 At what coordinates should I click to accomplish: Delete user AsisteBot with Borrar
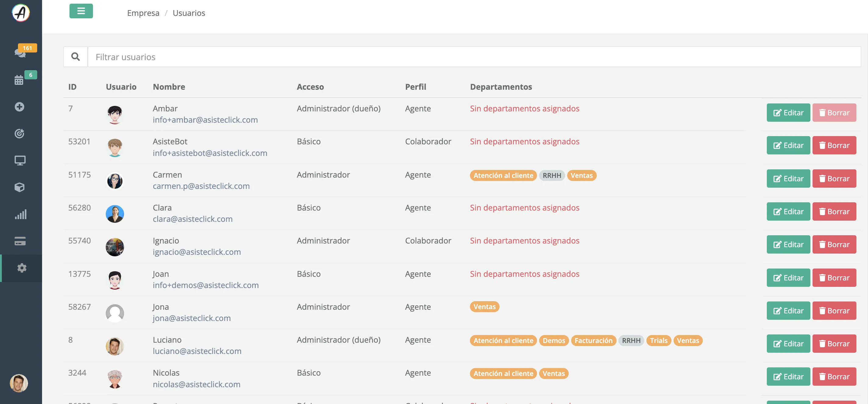(x=834, y=145)
